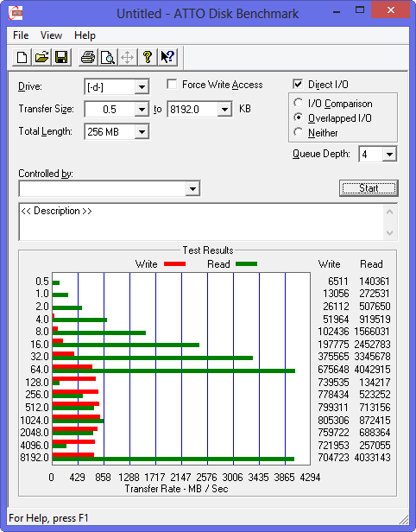Click status bar text For Help, press F1
Image resolution: width=416 pixels, height=532 pixels.
tap(48, 518)
